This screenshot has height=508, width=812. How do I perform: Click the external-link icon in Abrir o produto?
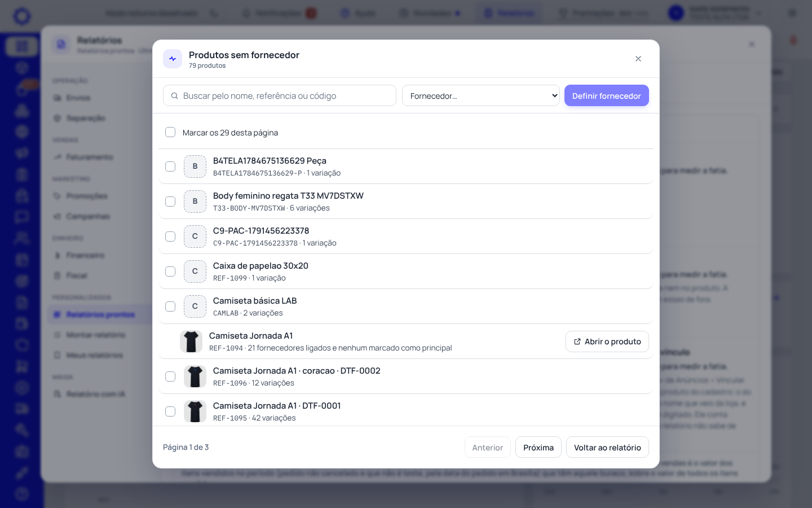pyautogui.click(x=577, y=341)
